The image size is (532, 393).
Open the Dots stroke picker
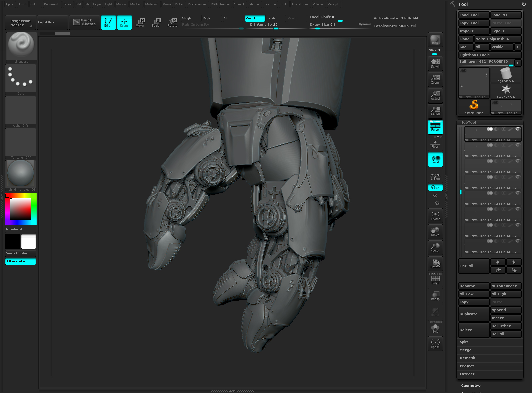coord(21,80)
